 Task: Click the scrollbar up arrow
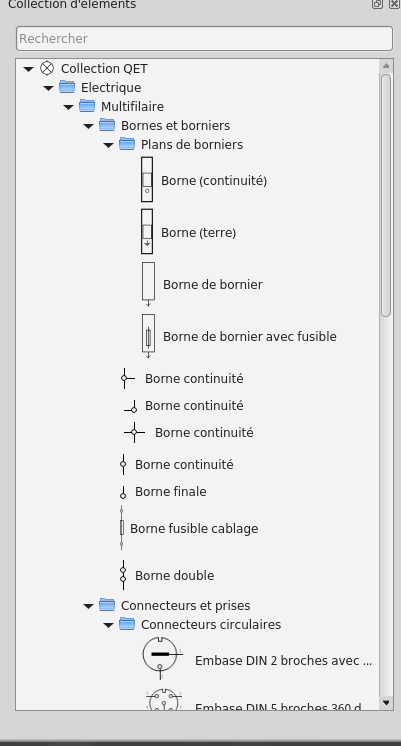coord(386,66)
